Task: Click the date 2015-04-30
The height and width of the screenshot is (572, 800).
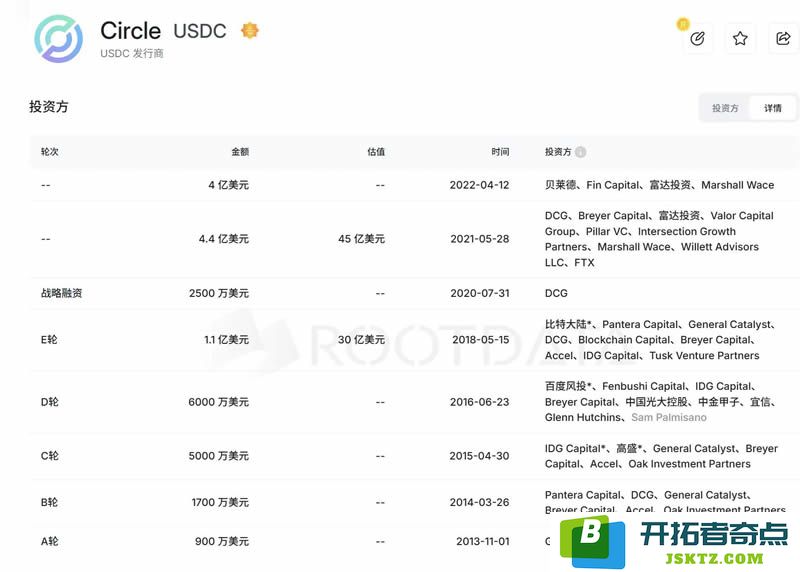Action: pos(479,456)
